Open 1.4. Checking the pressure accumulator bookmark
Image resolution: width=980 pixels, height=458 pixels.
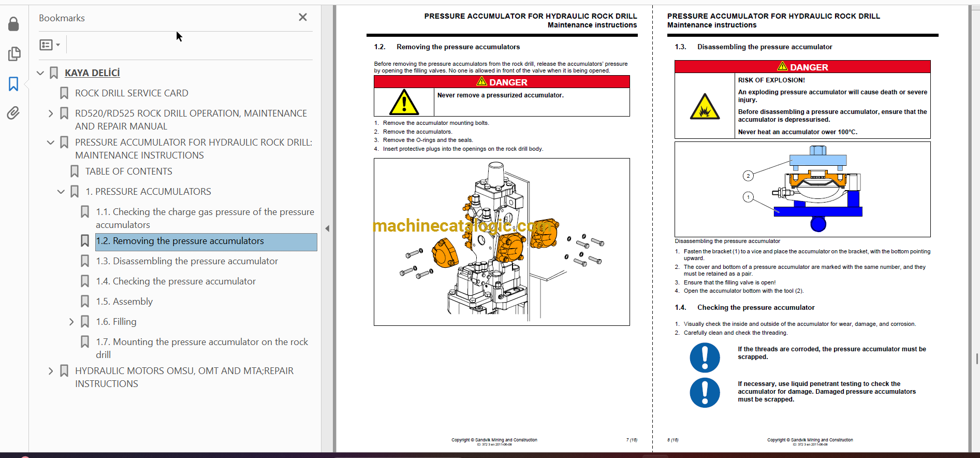pyautogui.click(x=176, y=281)
